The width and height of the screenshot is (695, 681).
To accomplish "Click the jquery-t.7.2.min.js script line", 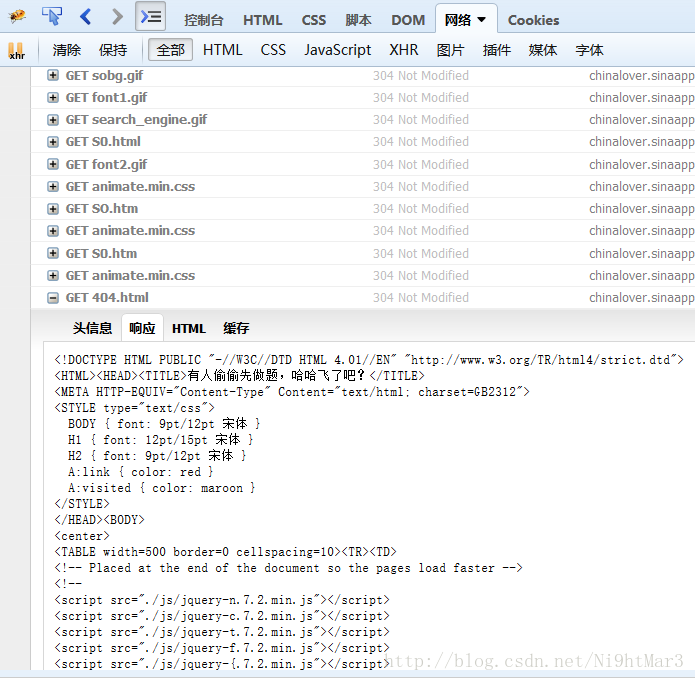I will 222,632.
